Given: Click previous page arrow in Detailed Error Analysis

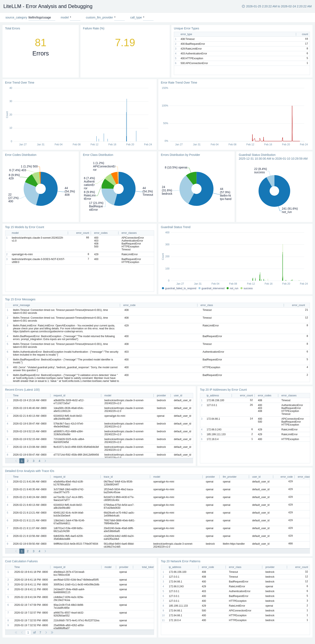Looking at the screenshot, I should [x=16, y=551].
